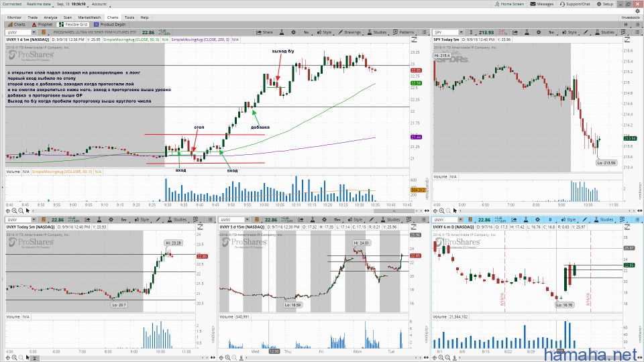
Task: Select the Charts sub-tab with bar icon
Action: click(16, 25)
